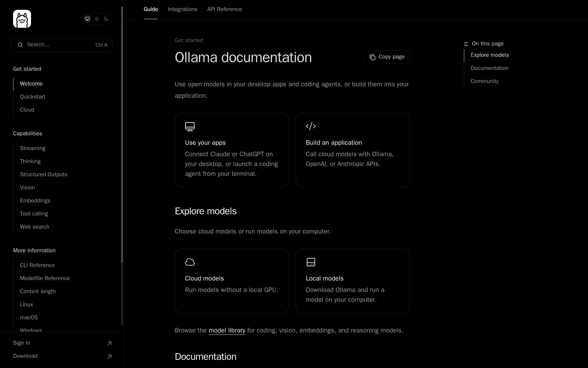Open the Integrations tab
The height and width of the screenshot is (368, 588).
pos(183,9)
